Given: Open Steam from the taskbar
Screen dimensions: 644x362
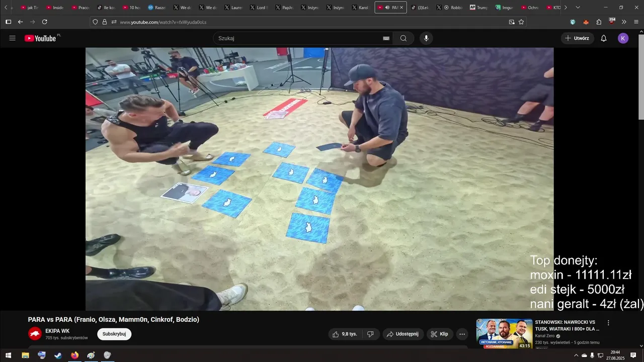Looking at the screenshot, I should (58, 355).
